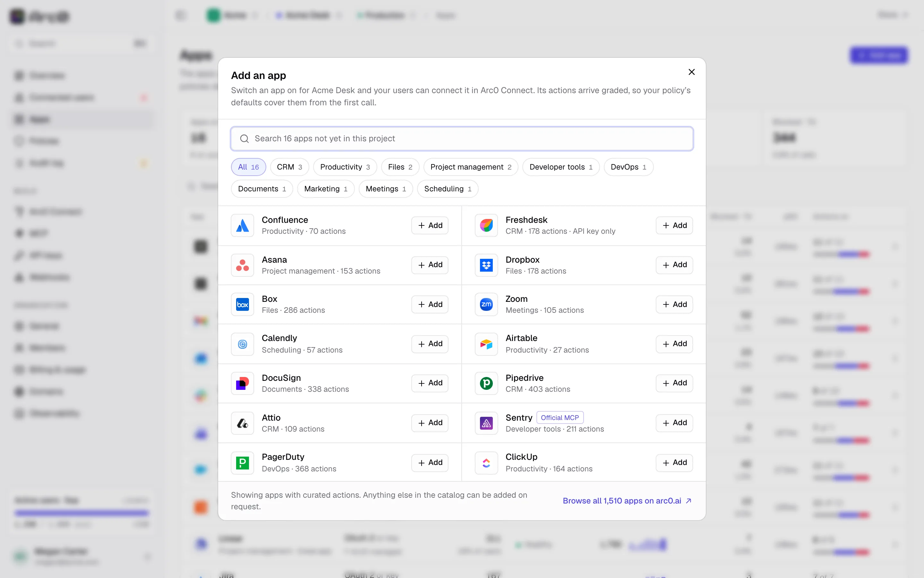
Task: Filter apps by Developer tools category
Action: 561,167
